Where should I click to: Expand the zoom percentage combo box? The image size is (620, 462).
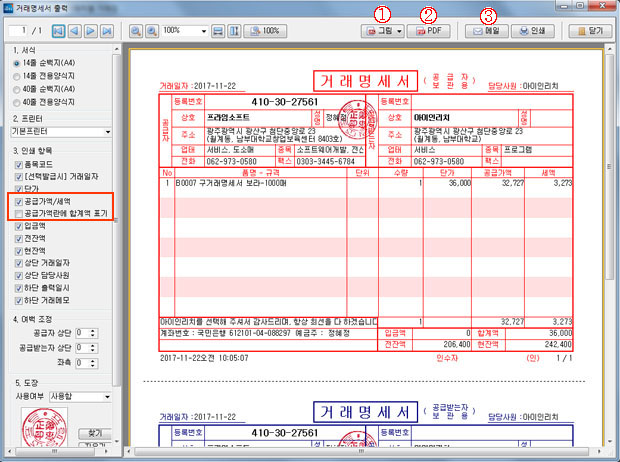click(x=203, y=31)
